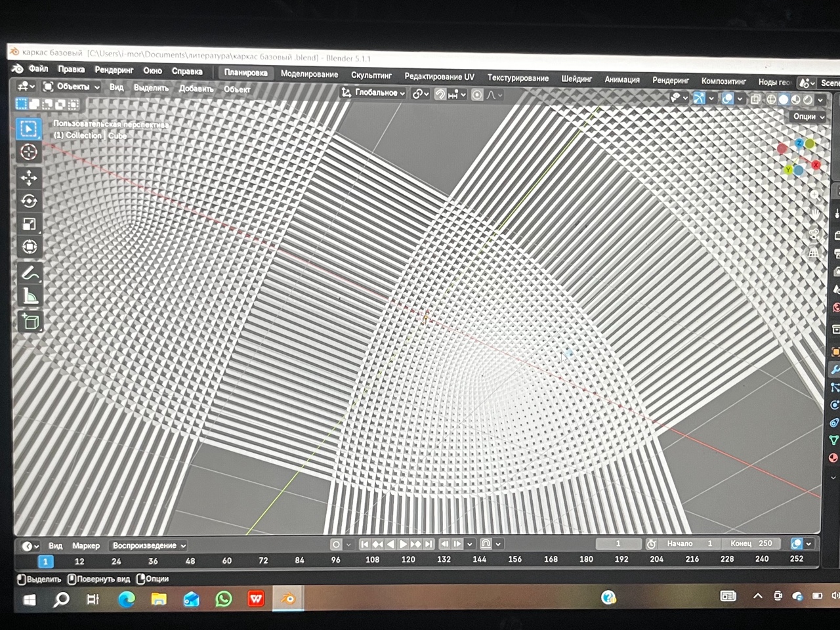Viewport: 840px width, 630px height.
Task: Play the animation forward
Action: click(x=403, y=544)
